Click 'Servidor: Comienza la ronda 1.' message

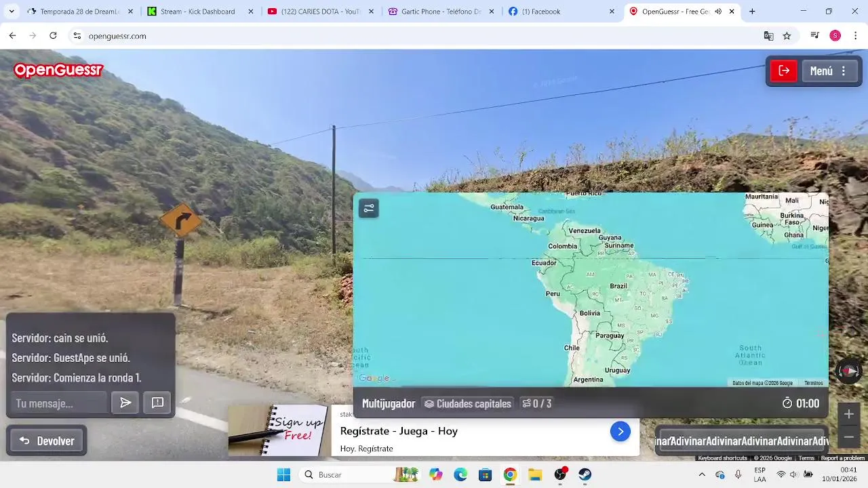pyautogui.click(x=77, y=378)
